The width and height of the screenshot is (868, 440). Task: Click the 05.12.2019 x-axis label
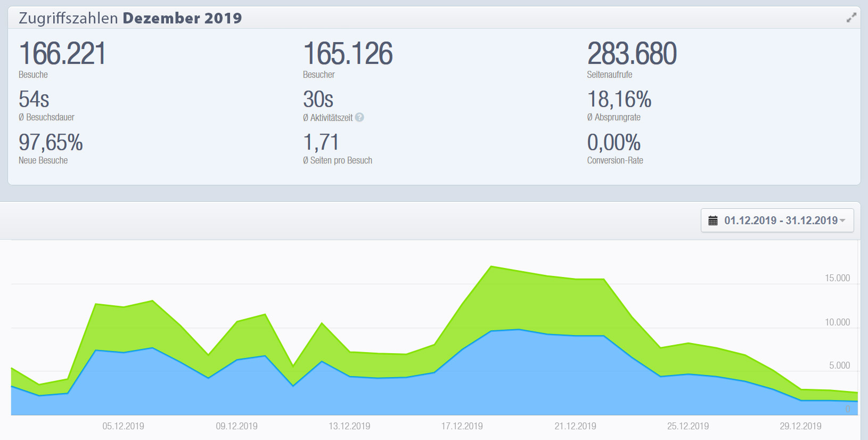(123, 426)
